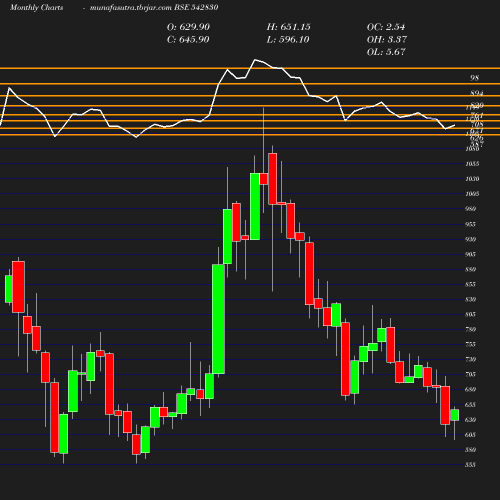Click the 'Monthly Charts' title text
The width and height of the screenshot is (500, 500).
point(36,7)
